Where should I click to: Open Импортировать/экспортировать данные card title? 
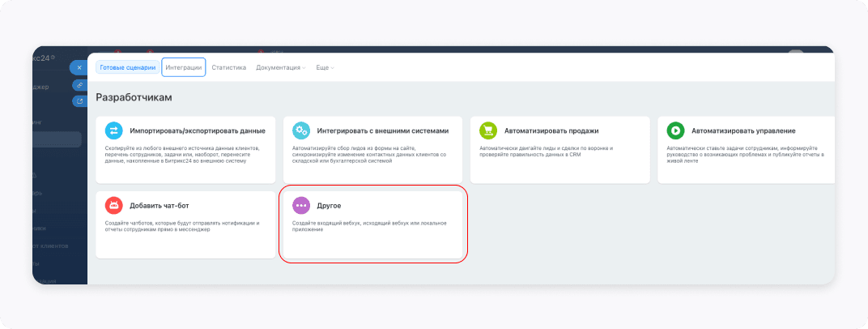198,131
